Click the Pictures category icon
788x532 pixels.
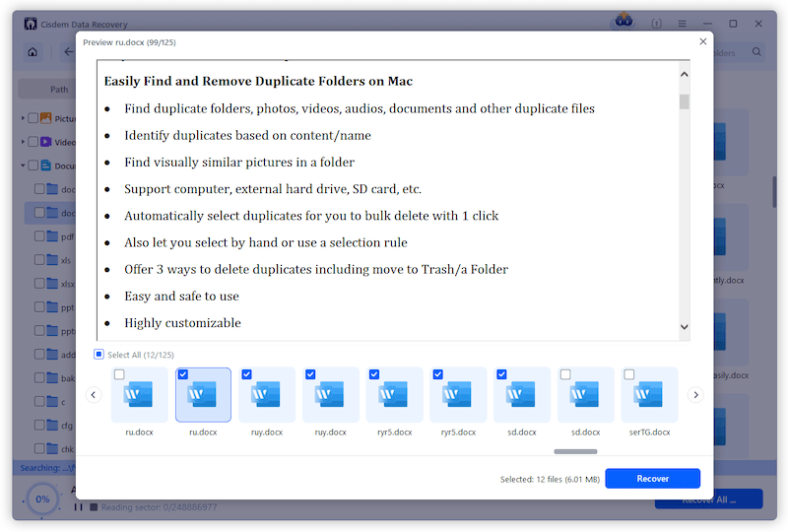click(x=45, y=118)
